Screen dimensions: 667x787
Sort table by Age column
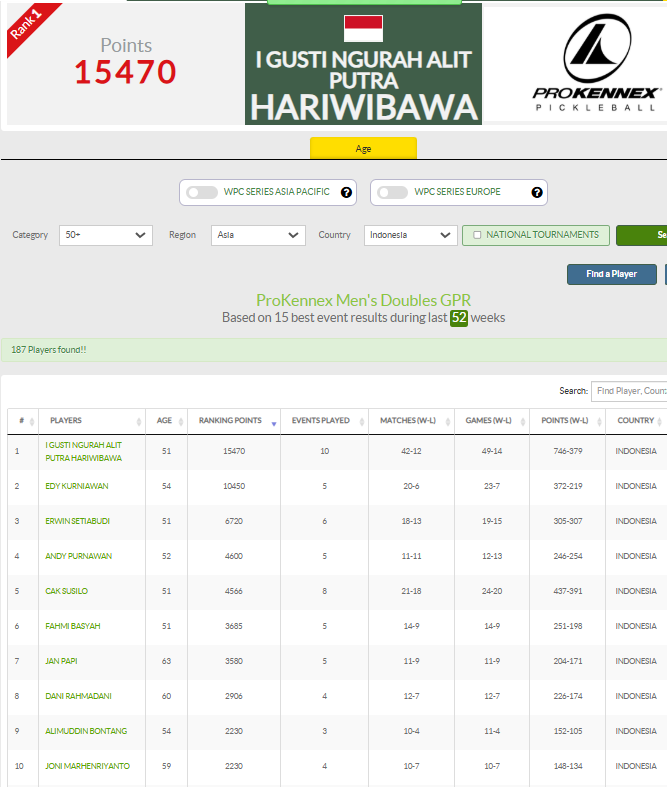(x=166, y=421)
